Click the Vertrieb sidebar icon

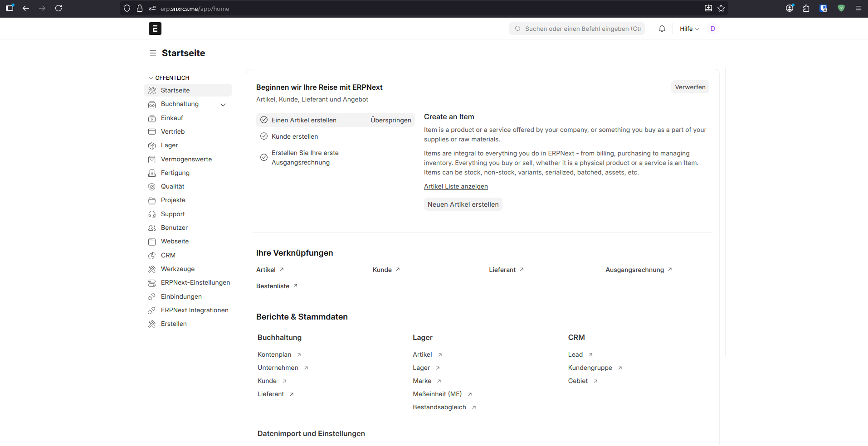pyautogui.click(x=152, y=131)
